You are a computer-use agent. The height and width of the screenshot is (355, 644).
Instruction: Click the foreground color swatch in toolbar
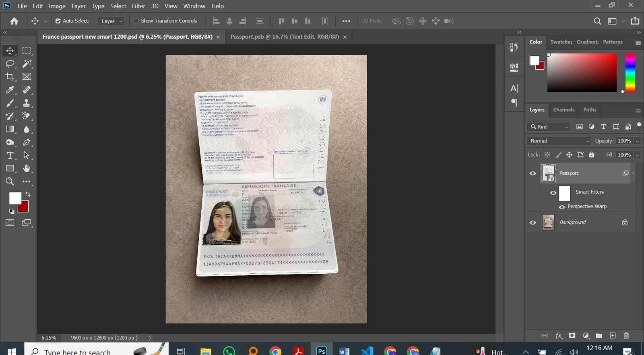pyautogui.click(x=15, y=198)
